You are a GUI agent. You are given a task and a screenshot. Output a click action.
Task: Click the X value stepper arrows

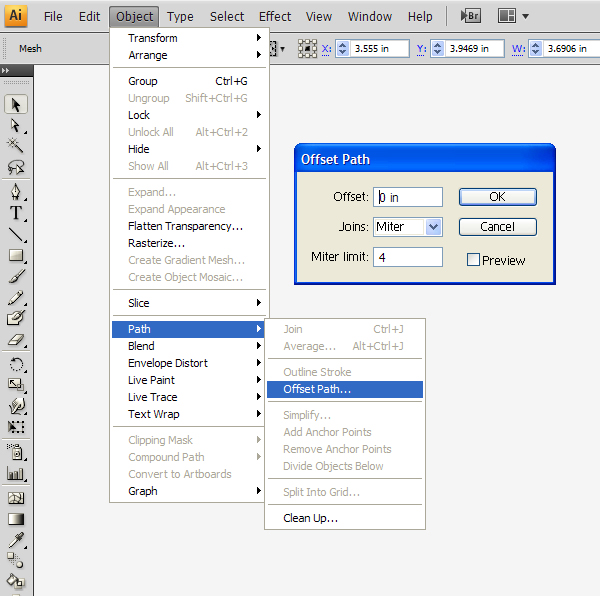[342, 49]
